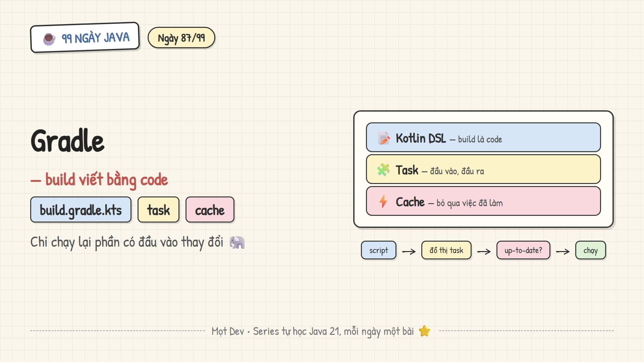Image resolution: width=644 pixels, height=362 pixels.
Task: Click the yellow task tag
Action: 158,210
